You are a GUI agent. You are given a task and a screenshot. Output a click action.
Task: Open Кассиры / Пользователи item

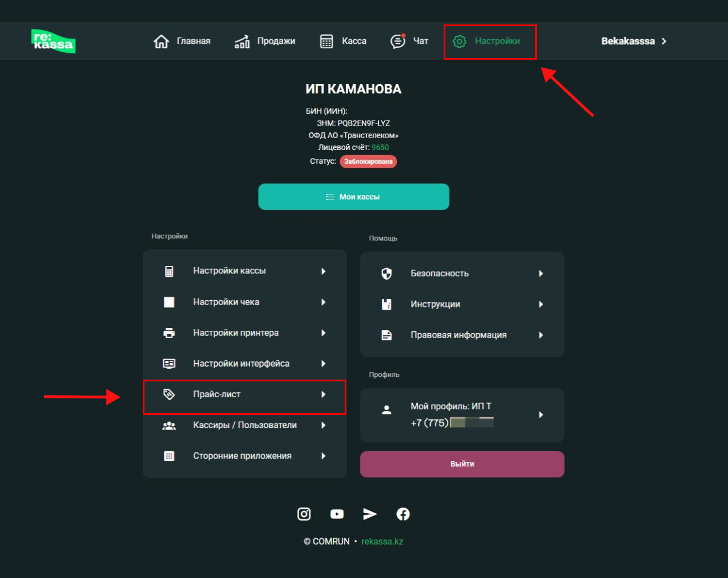(245, 425)
